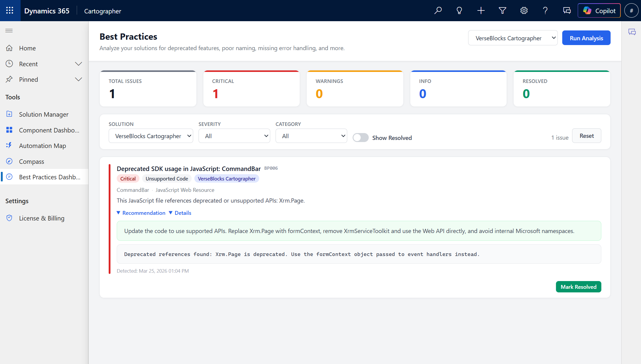The image size is (641, 364).
Task: Collapse the Recommendation disclosure
Action: coord(141,213)
